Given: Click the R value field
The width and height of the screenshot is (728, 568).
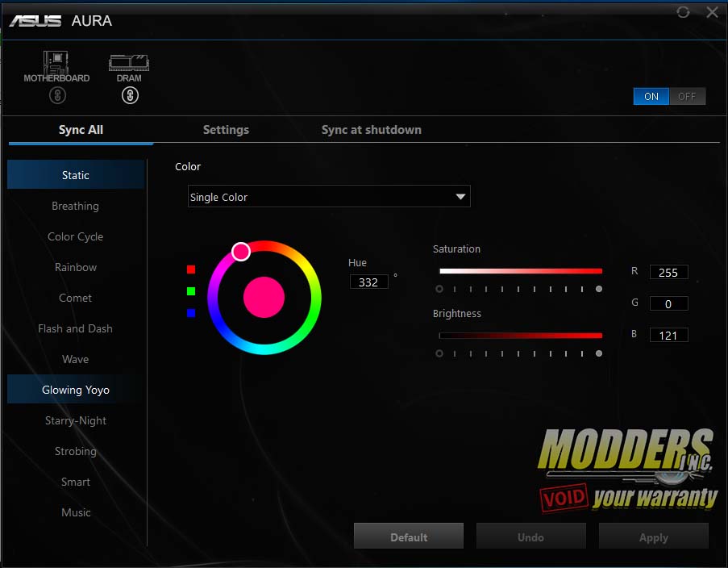Looking at the screenshot, I should [668, 273].
